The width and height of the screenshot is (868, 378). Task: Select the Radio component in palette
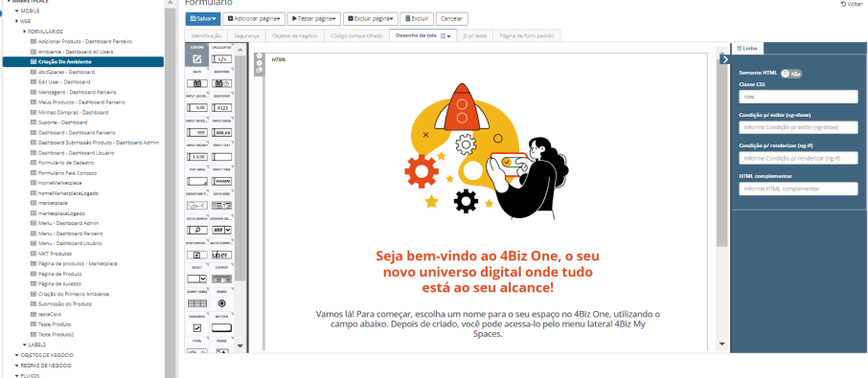(x=221, y=299)
